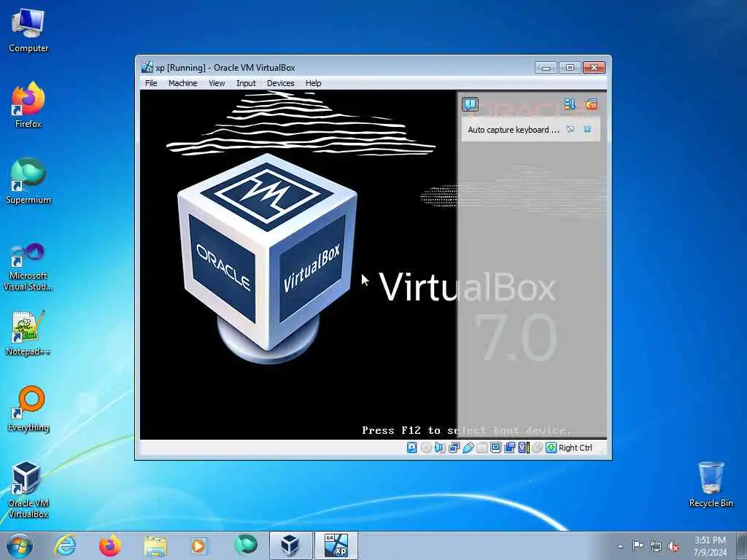Click the Right Ctrl host key label
The image size is (747, 560).
(x=575, y=448)
